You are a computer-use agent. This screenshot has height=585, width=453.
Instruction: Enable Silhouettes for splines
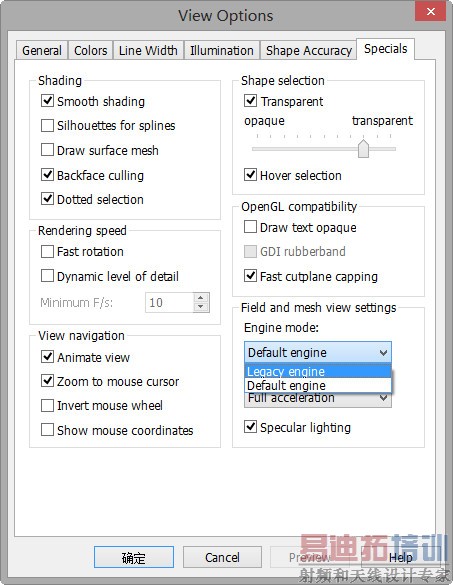47,125
